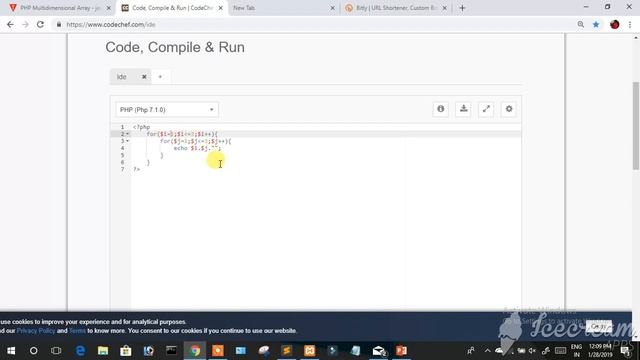Add a new file tab with plus

tap(160, 77)
